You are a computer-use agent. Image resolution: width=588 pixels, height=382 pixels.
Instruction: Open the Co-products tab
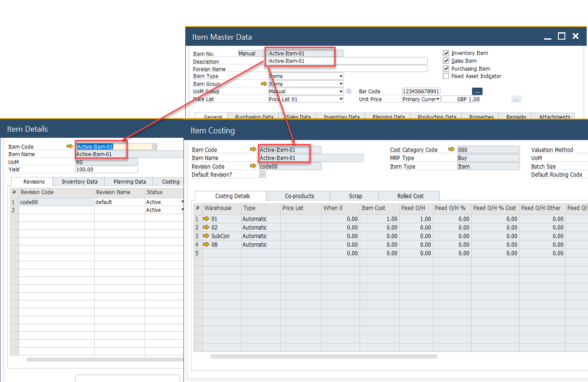[x=299, y=196]
